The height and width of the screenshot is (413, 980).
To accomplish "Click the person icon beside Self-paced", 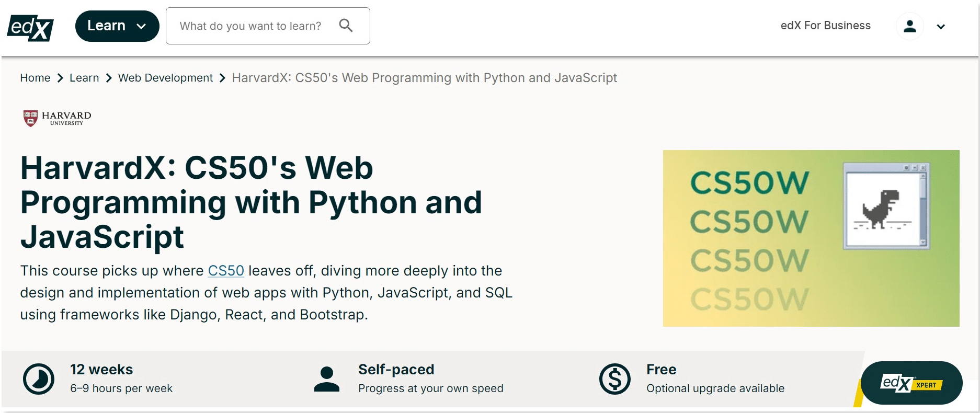I will click(327, 379).
